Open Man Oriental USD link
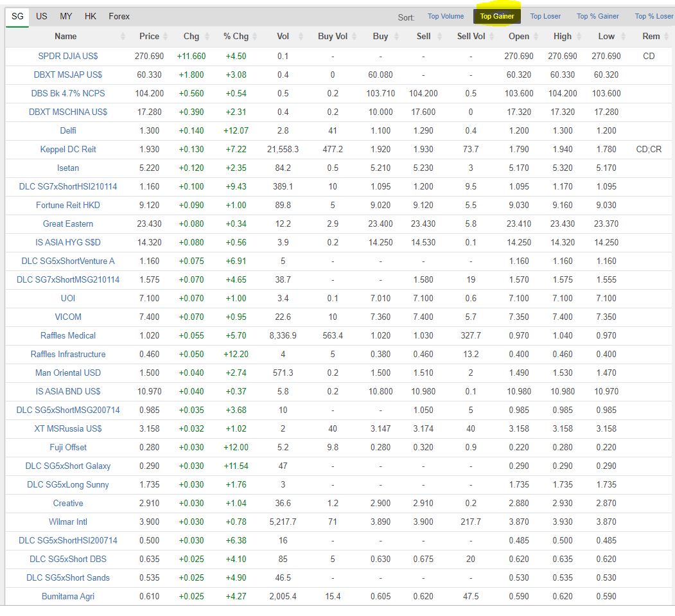675x616 pixels. pos(68,373)
